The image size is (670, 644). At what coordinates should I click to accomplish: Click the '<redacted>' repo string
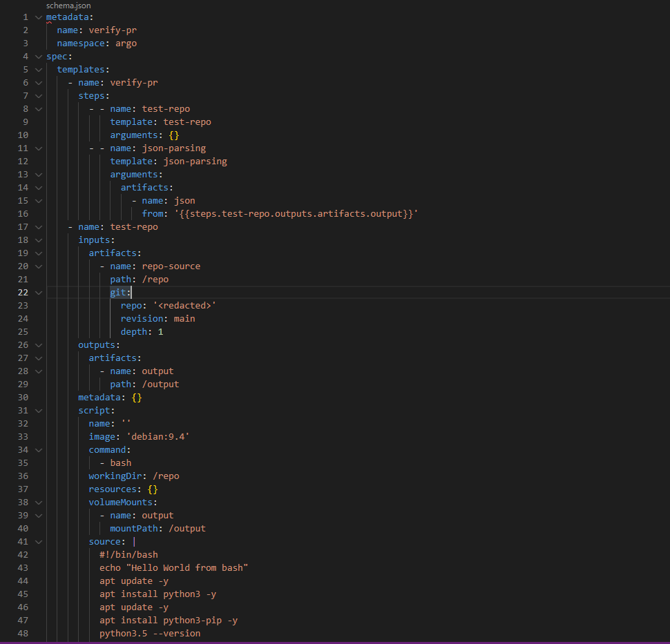click(184, 306)
